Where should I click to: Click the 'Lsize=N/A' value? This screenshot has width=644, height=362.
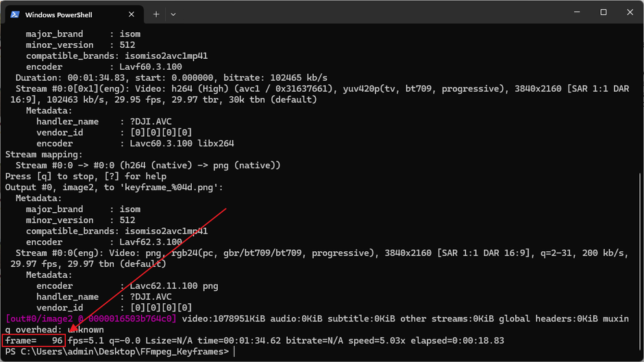169,340
